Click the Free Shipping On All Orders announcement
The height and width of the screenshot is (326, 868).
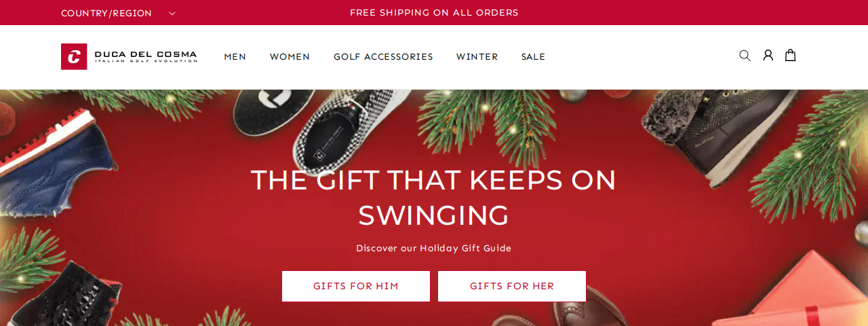point(434,13)
